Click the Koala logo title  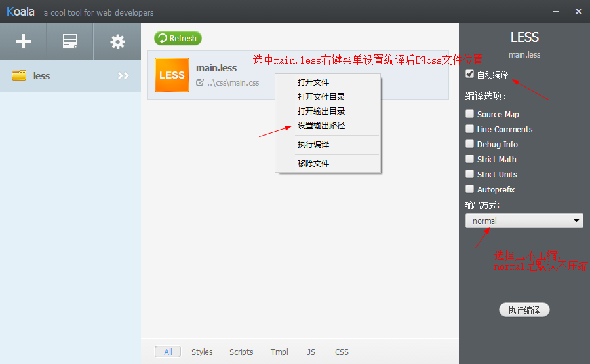tap(21, 12)
